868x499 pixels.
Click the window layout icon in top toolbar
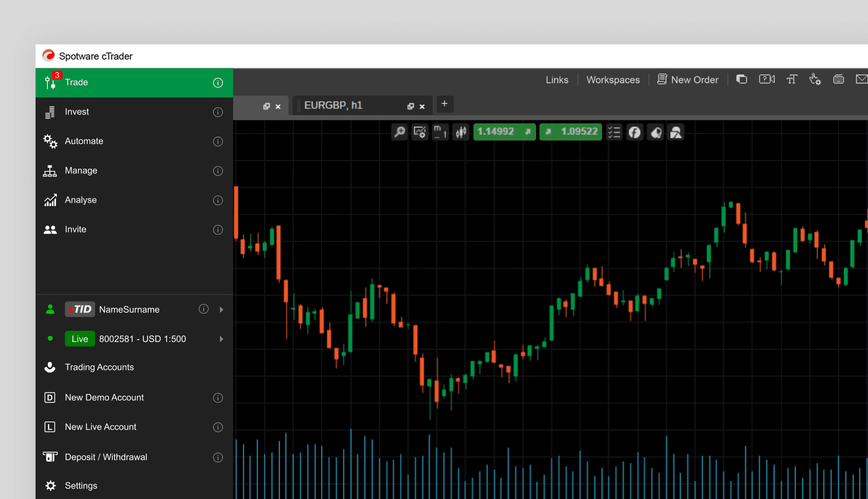(741, 79)
